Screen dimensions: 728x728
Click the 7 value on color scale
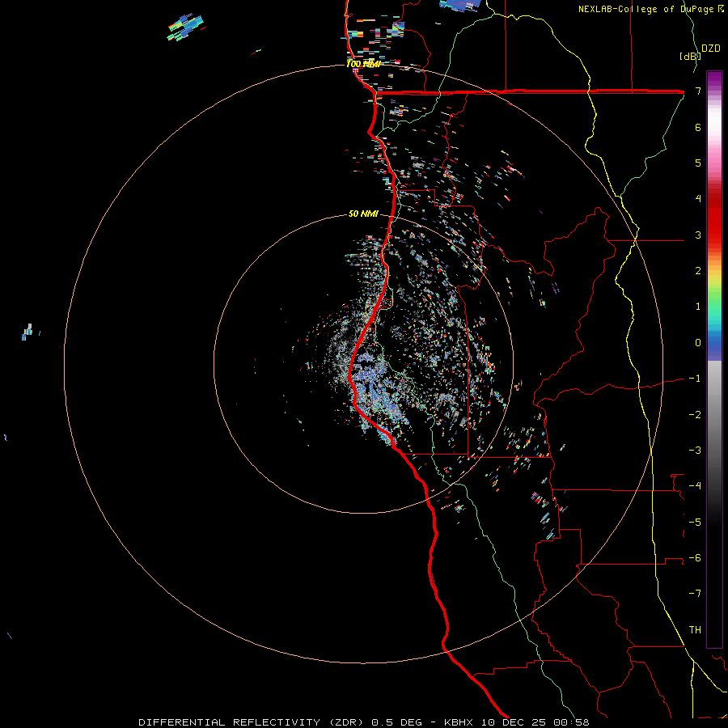coord(698,91)
